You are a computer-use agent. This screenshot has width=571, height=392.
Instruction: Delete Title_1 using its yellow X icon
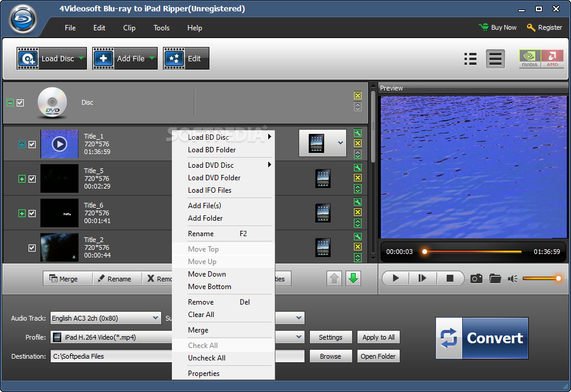click(357, 143)
